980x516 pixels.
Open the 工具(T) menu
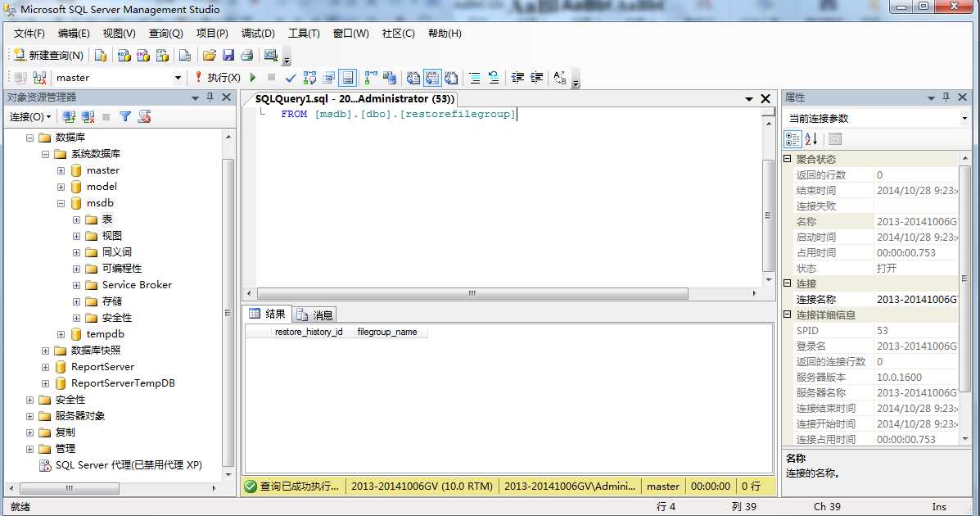tap(304, 33)
